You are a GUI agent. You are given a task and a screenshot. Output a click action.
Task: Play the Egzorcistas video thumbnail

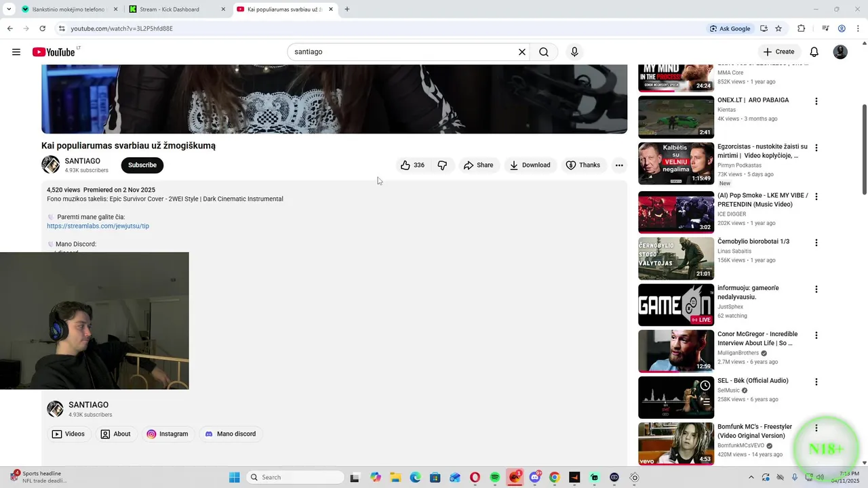[x=676, y=163]
